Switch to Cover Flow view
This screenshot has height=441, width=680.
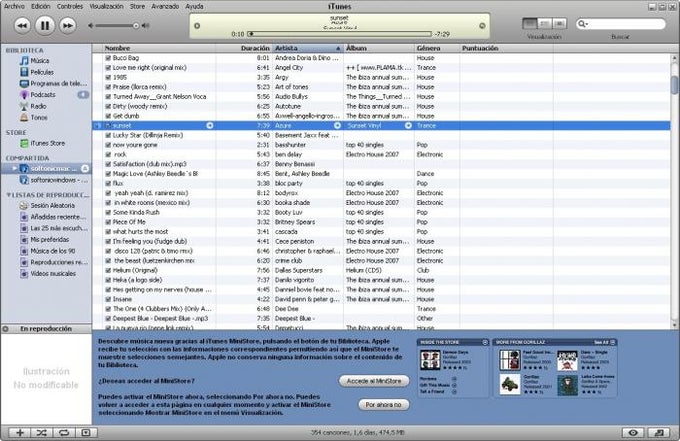tap(560, 23)
